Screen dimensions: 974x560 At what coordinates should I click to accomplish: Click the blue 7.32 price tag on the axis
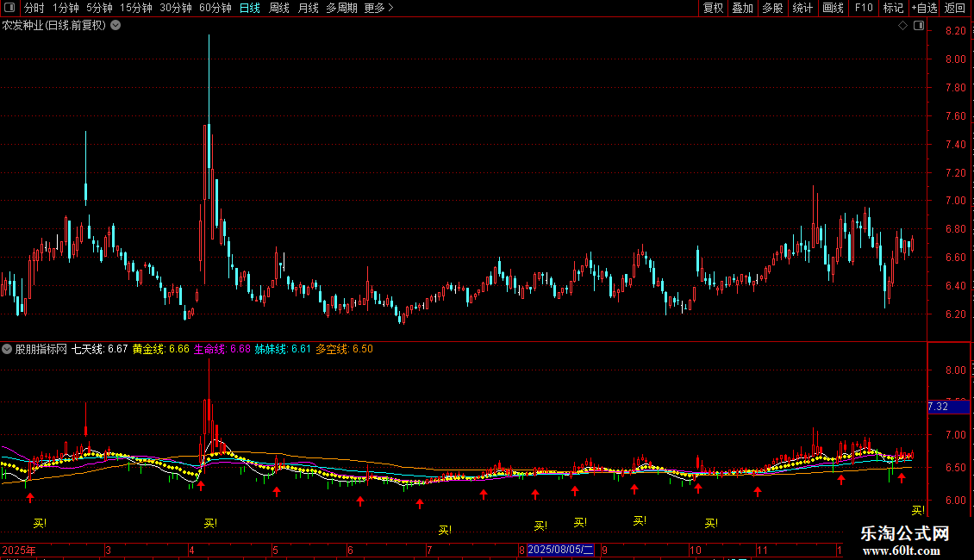[948, 407]
